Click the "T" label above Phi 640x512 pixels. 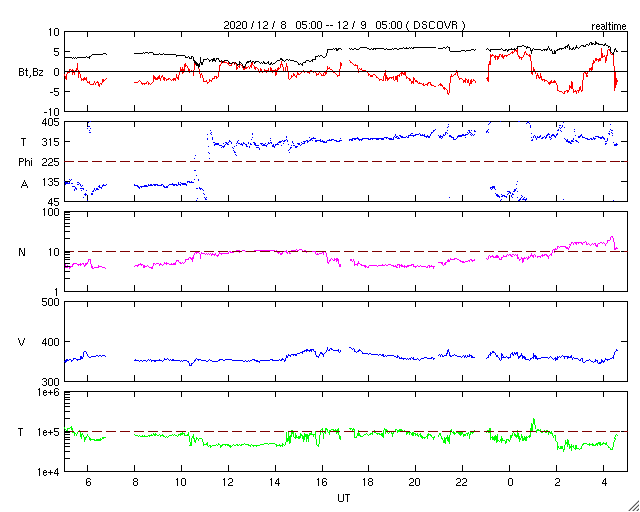click(23, 142)
